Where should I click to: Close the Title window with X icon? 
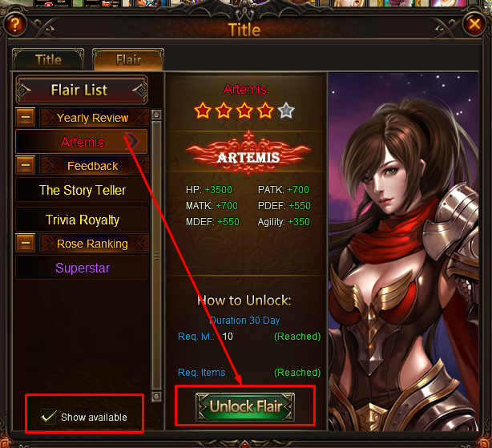[x=474, y=24]
